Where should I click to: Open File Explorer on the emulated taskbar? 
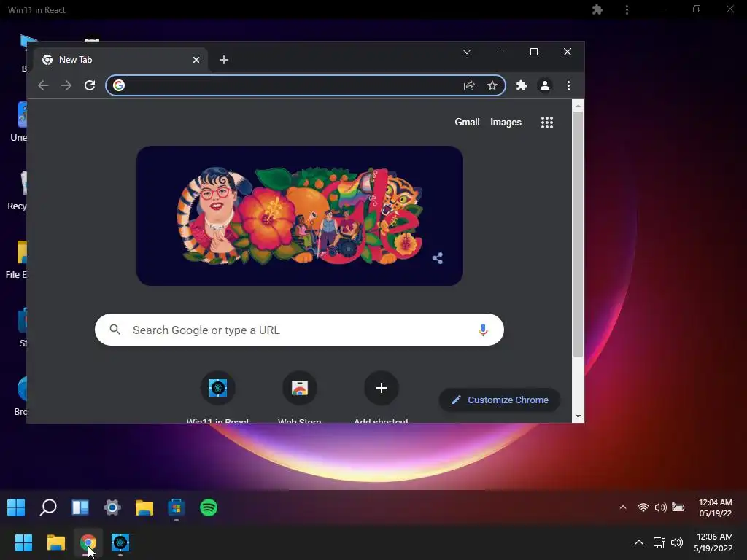click(x=144, y=507)
